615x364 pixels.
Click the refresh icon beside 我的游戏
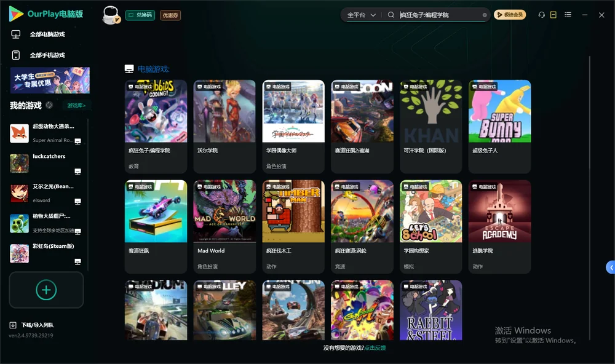[x=49, y=105]
